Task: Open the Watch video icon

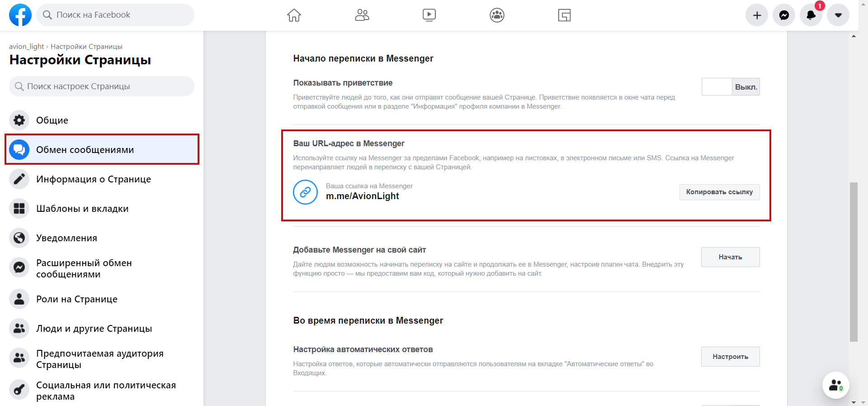Action: pos(429,15)
